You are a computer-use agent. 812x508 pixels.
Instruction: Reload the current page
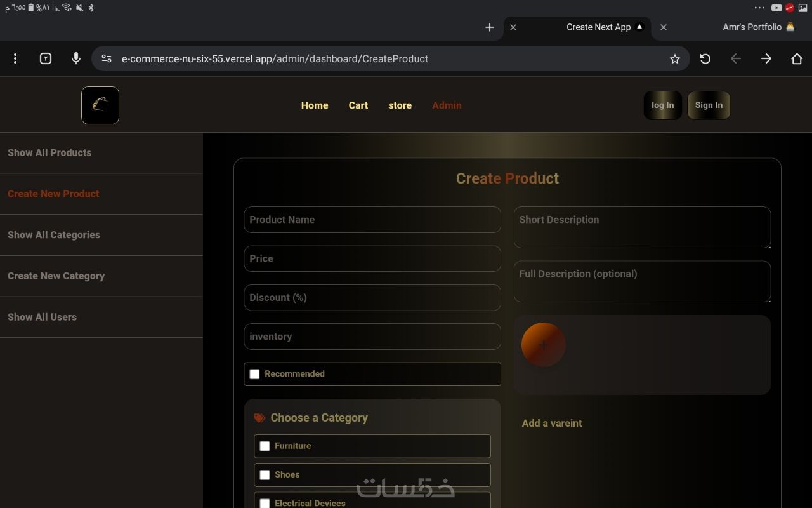point(705,58)
